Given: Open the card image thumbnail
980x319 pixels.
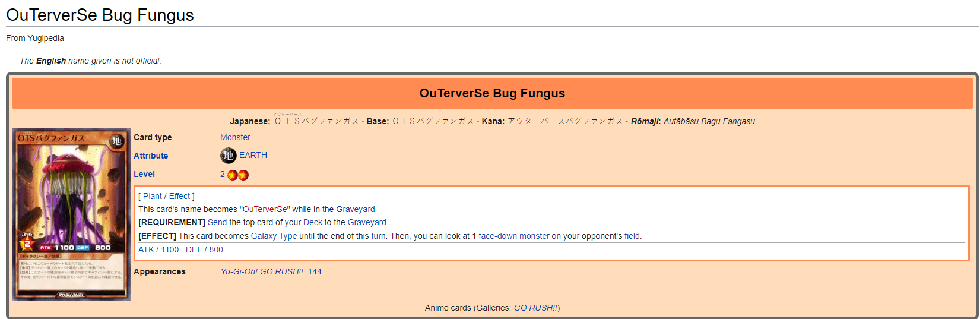Looking at the screenshot, I should point(71,214).
